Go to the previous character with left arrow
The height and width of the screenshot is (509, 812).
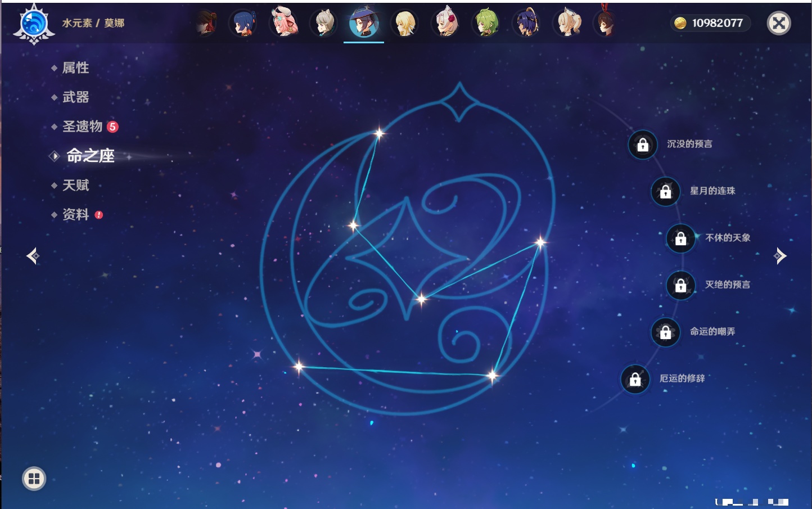(33, 256)
